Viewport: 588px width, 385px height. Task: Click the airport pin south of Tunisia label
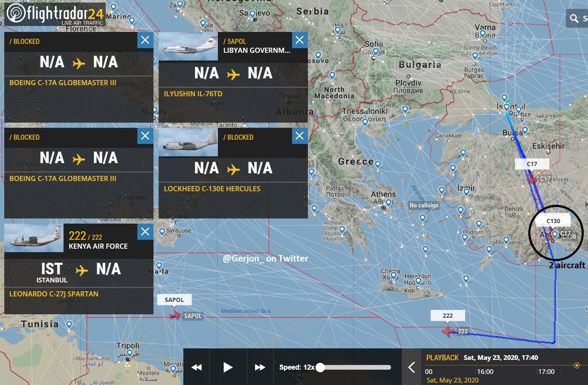pos(69,325)
